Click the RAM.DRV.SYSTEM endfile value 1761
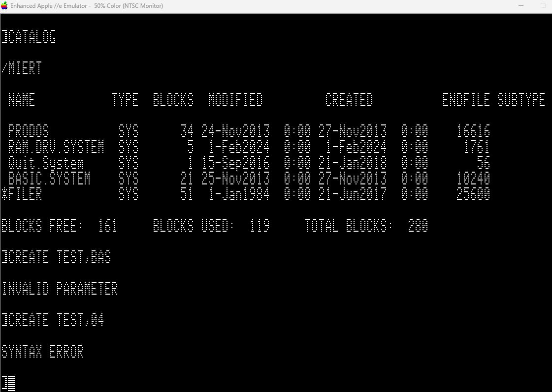Screen dimensions: 552x392 point(476,147)
